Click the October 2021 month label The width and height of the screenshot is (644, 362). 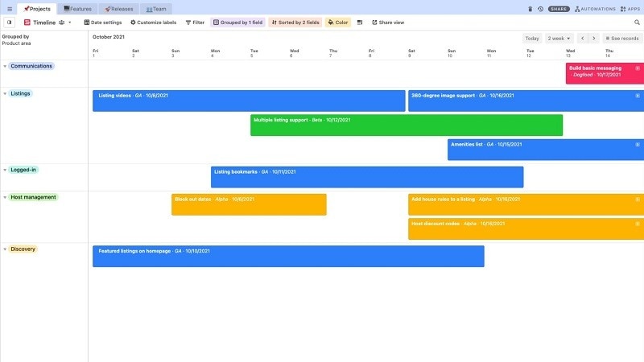click(x=109, y=37)
